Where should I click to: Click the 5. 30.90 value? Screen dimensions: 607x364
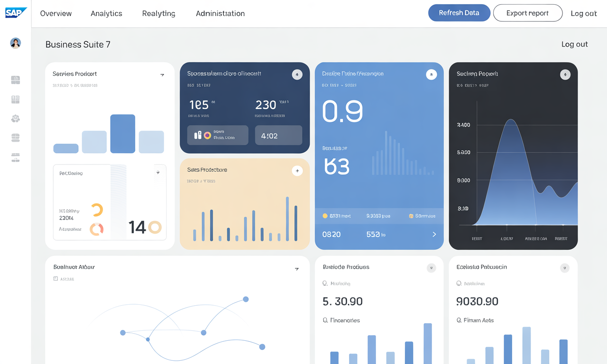(x=342, y=301)
